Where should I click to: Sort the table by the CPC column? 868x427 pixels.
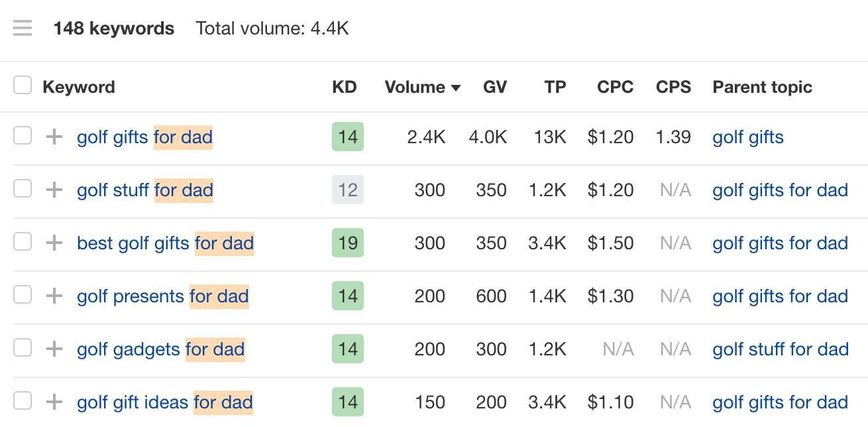point(615,87)
